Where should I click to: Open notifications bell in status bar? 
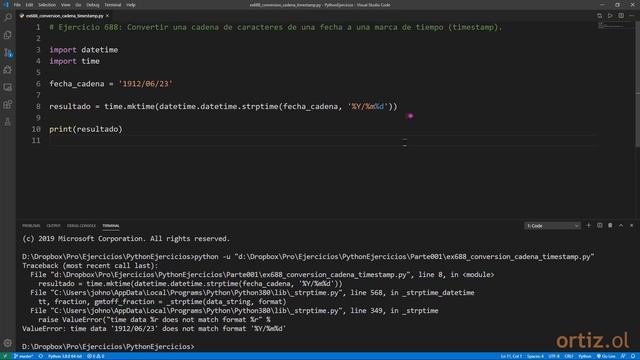633,356
